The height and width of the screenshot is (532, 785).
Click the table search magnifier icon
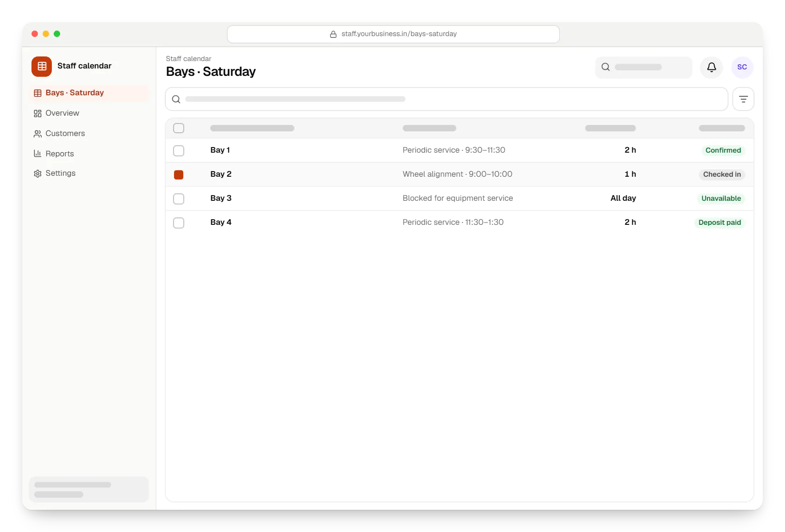point(176,99)
